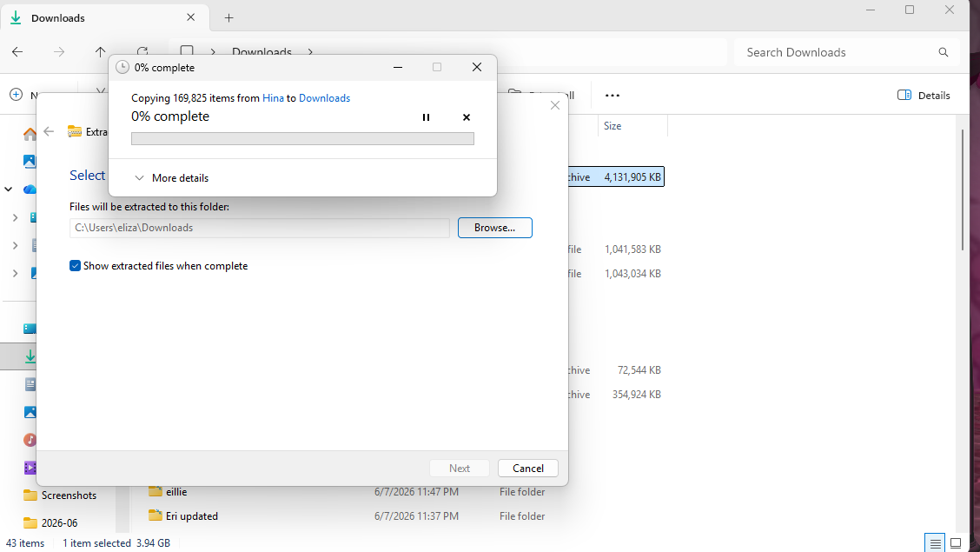Select the Eri updated folder
This screenshot has height=552, width=980.
coord(192,516)
